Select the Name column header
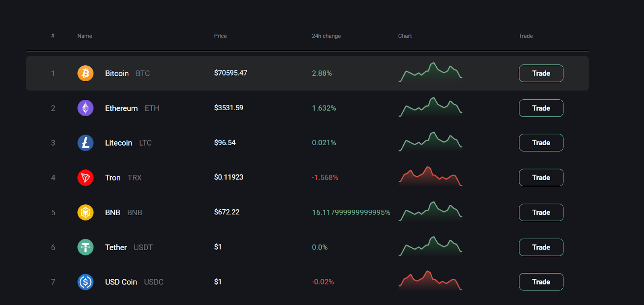This screenshot has height=305, width=644. point(85,36)
